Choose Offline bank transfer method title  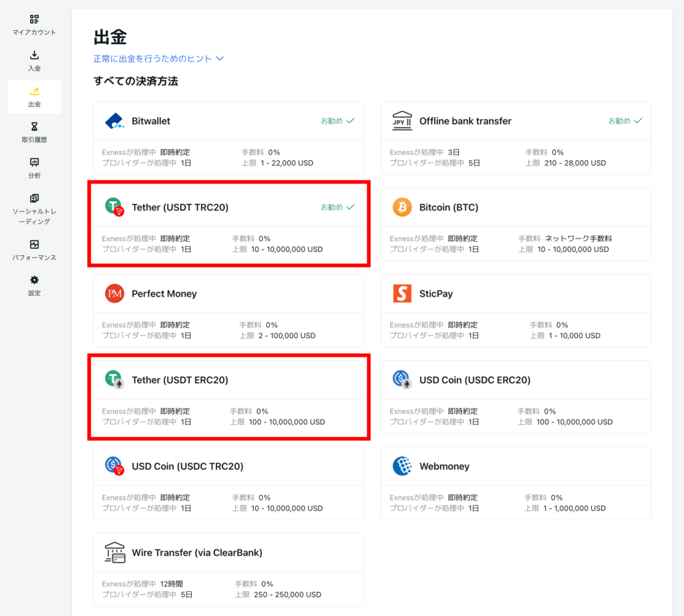click(x=466, y=121)
